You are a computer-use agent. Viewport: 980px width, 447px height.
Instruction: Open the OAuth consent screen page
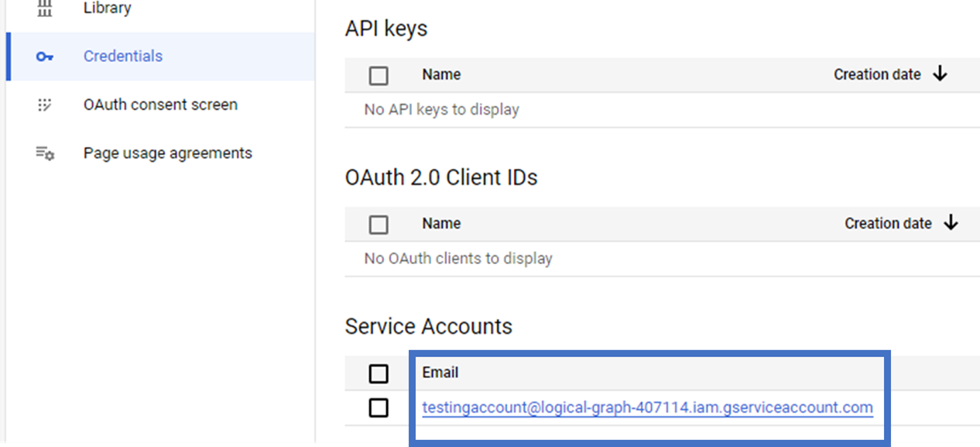coord(160,105)
